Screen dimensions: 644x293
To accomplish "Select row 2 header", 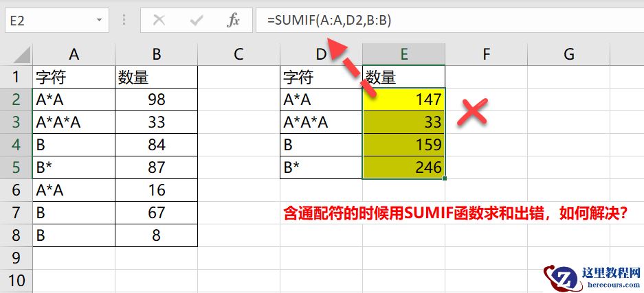I will coord(16,99).
